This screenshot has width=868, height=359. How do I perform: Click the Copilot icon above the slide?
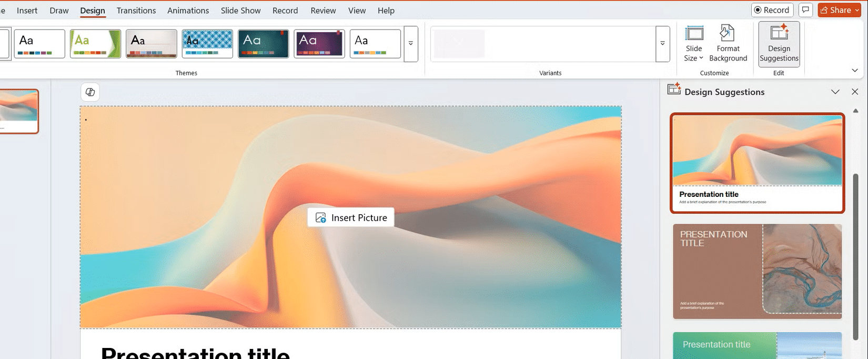click(x=90, y=92)
